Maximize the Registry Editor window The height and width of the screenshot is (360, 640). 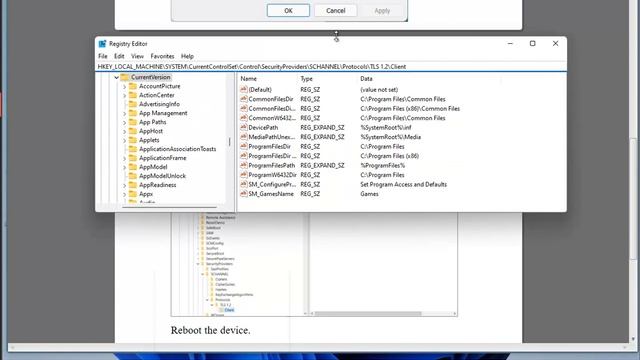[532, 44]
